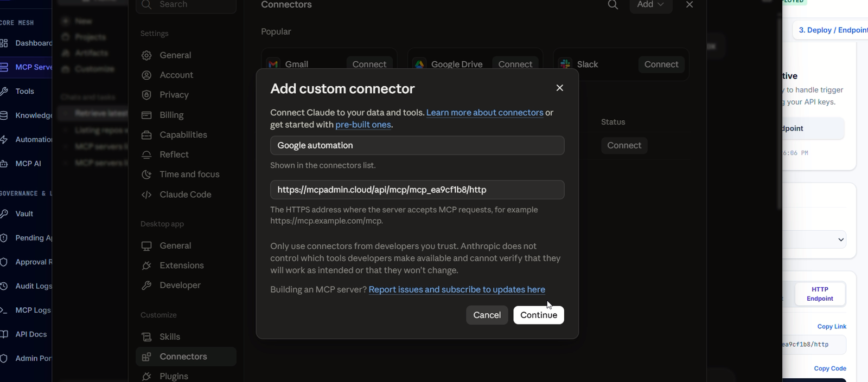The width and height of the screenshot is (868, 382).
Task: Open Account settings
Action: (x=186, y=75)
